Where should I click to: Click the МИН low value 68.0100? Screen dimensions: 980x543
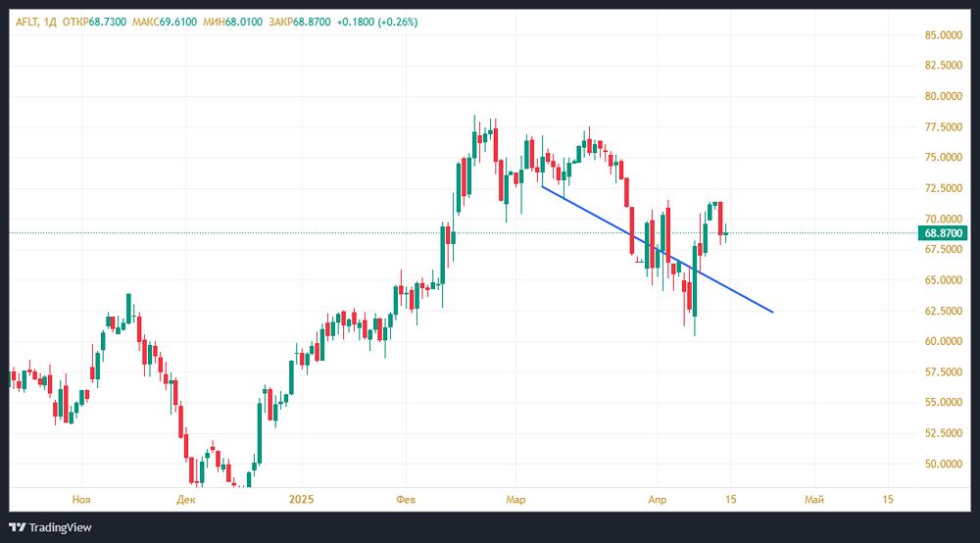[239, 22]
